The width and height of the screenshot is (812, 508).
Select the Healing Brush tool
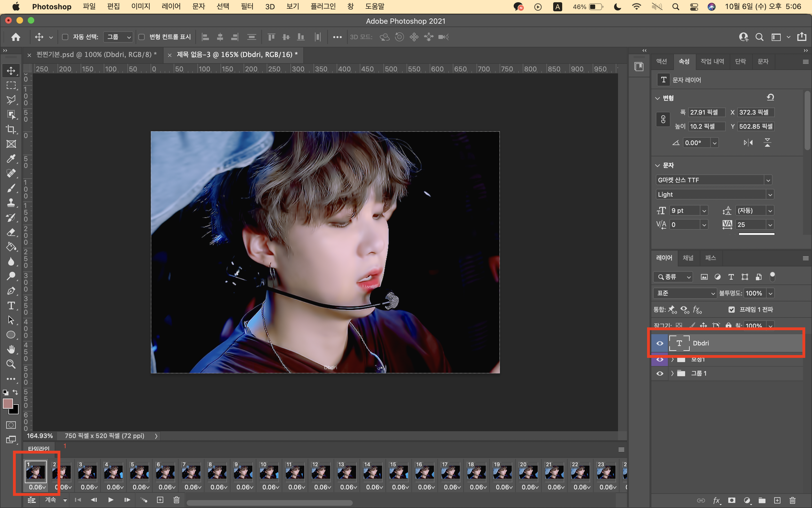(11, 173)
